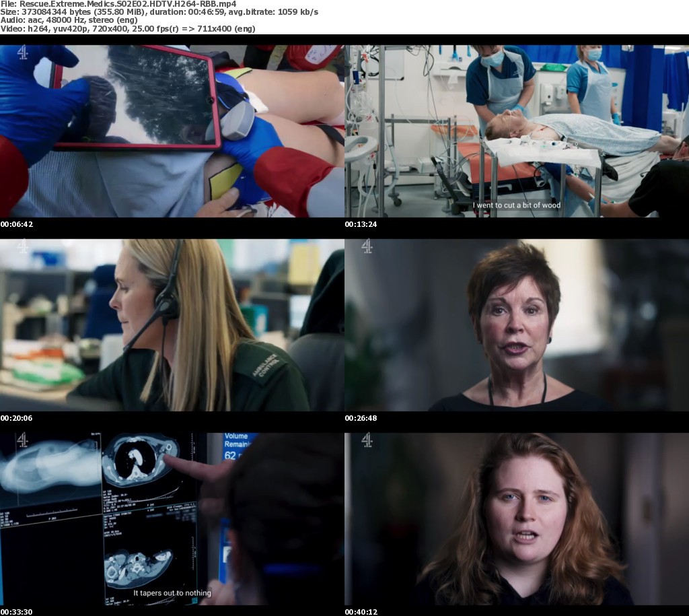The height and width of the screenshot is (616, 689).
Task: Click the subtitle "It tapers out to nothing"
Action: (172, 593)
